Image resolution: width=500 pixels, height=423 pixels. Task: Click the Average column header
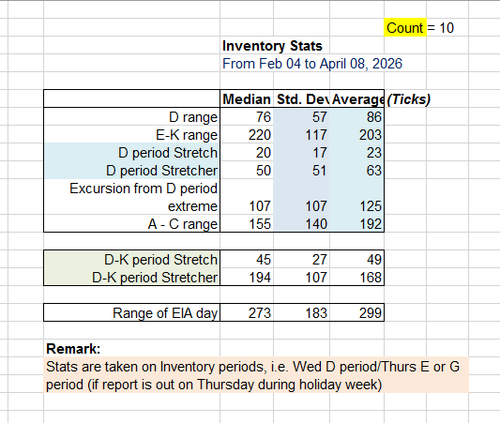(357, 99)
